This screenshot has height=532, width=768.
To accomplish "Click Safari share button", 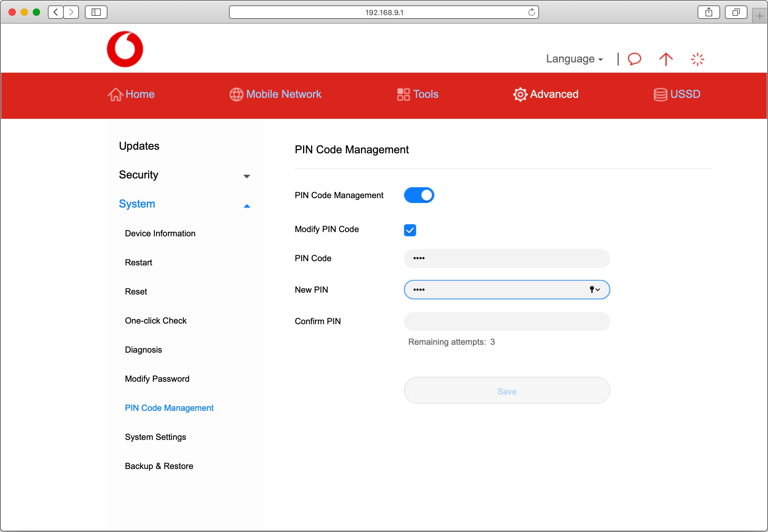I will [708, 12].
